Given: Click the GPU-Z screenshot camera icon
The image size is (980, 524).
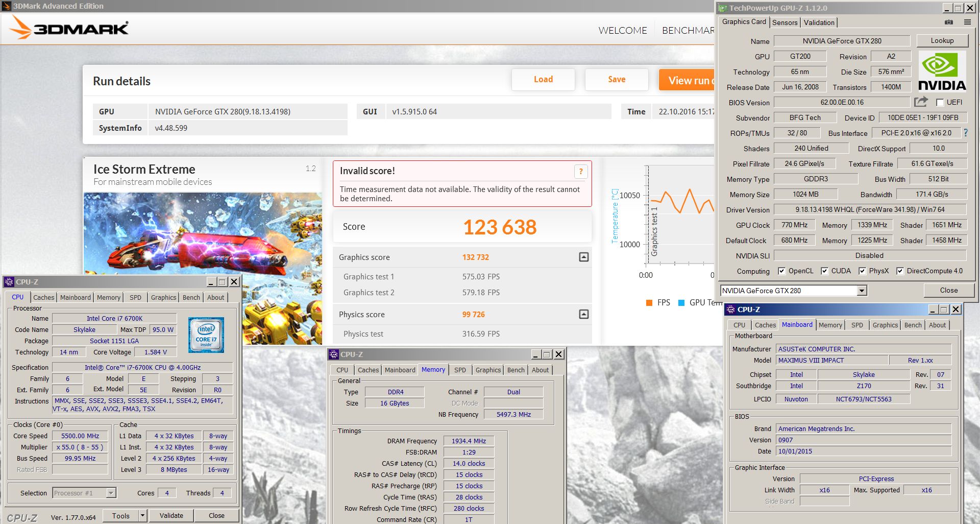Looking at the screenshot, I should click(x=948, y=22).
